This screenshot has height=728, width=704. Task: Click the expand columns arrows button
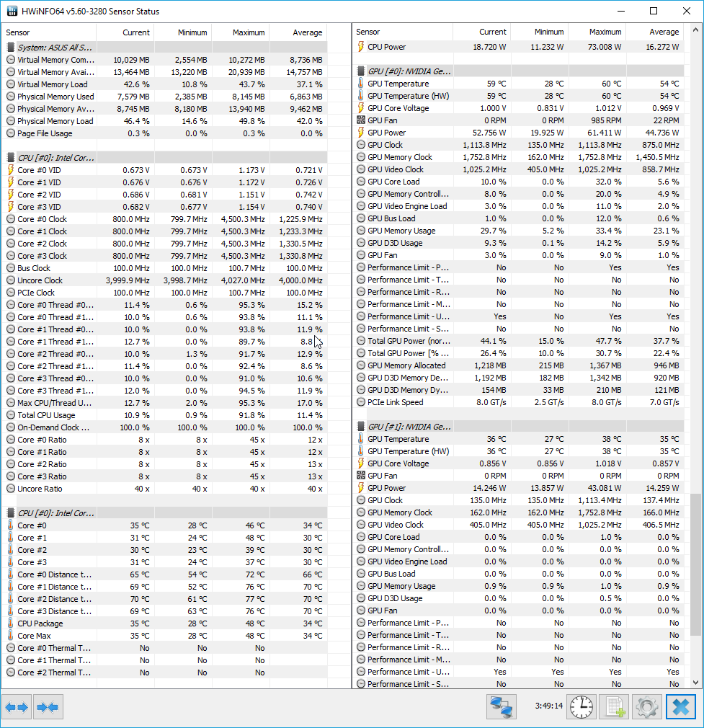pos(17,707)
